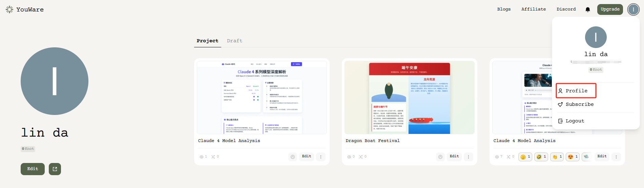The image size is (644, 188).
Task: Click lin da name in account dropdown
Action: (x=596, y=54)
